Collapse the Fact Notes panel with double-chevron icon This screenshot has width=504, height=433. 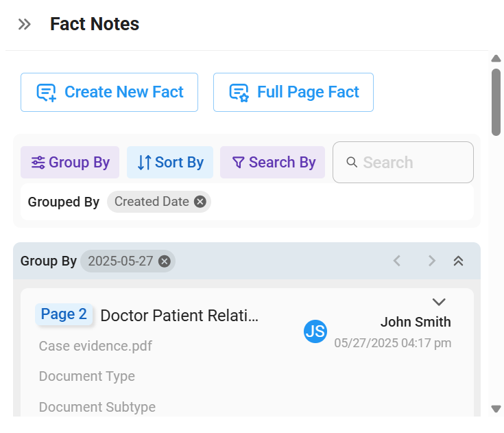[25, 25]
